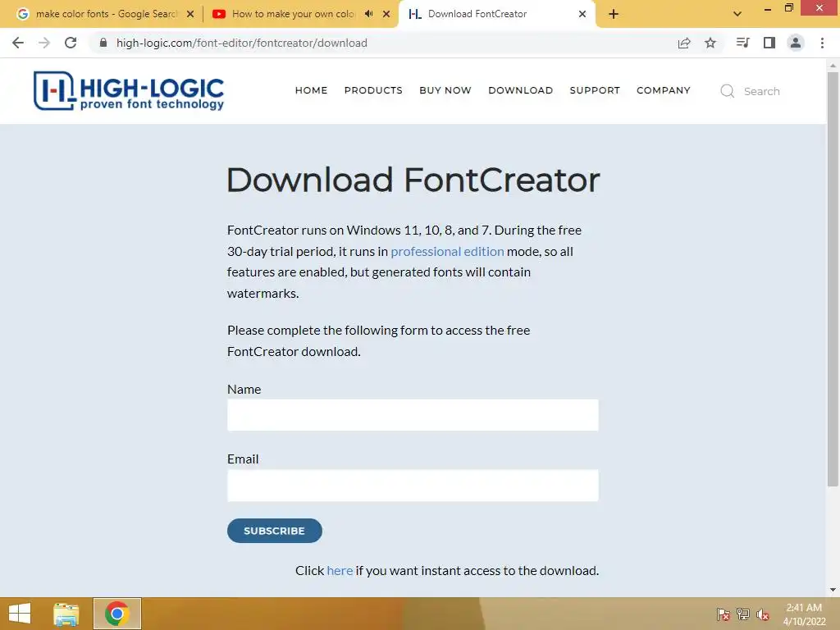This screenshot has height=630, width=840.
Task: Click the Chrome taskbar icon
Action: click(116, 614)
